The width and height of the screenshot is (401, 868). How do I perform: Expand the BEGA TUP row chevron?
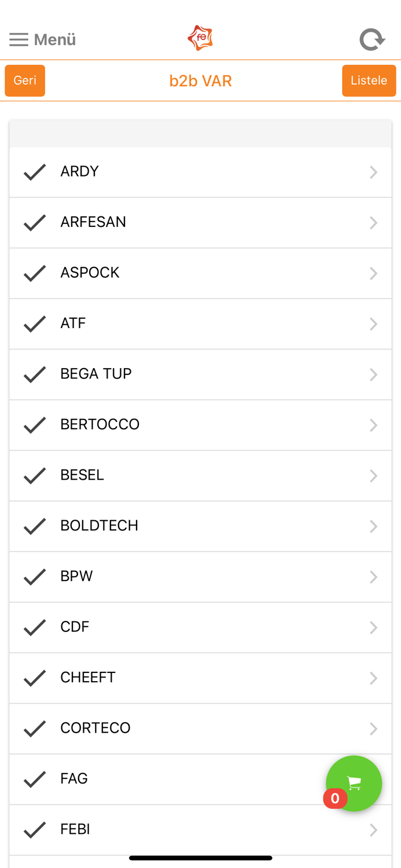click(x=373, y=374)
